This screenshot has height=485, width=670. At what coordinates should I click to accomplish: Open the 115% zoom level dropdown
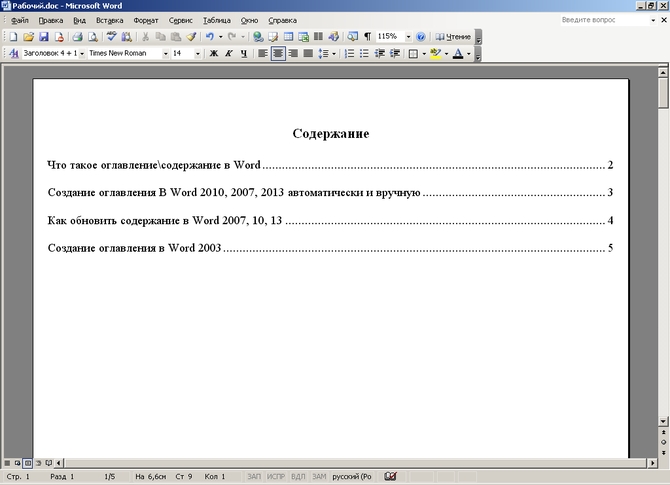coord(408,37)
